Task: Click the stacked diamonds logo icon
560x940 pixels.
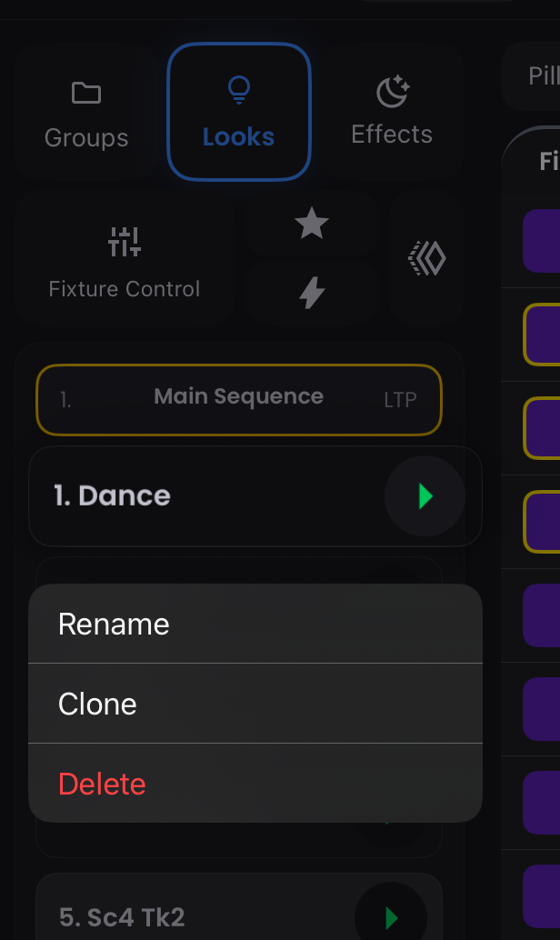Action: [426, 259]
